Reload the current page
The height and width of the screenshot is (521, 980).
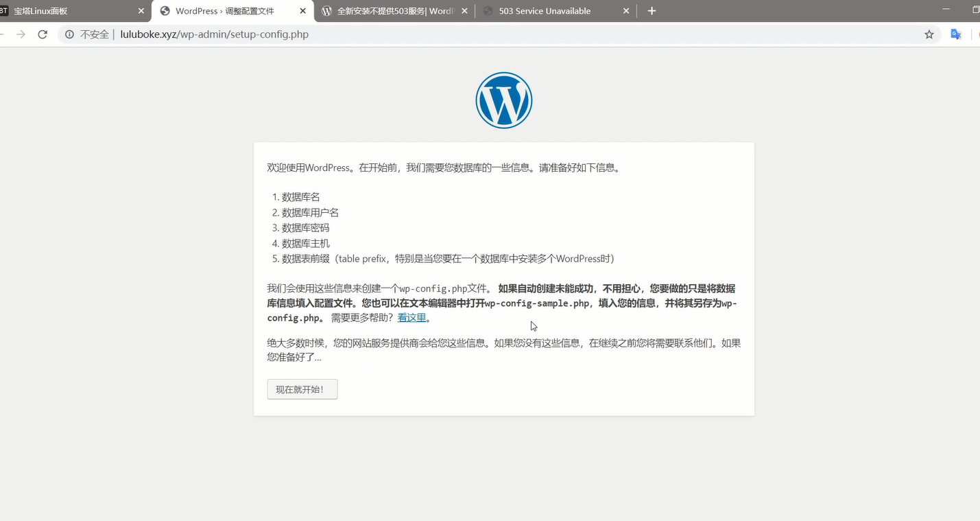[x=43, y=34]
